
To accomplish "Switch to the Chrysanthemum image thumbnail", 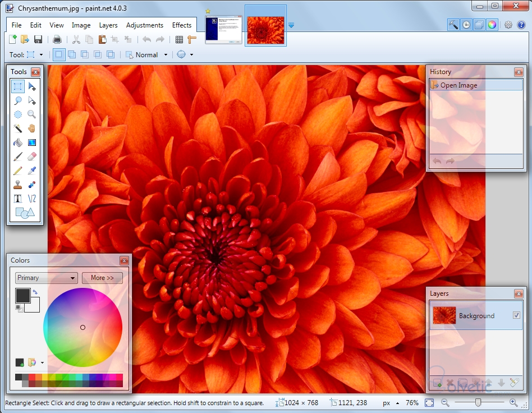I will coord(265,29).
